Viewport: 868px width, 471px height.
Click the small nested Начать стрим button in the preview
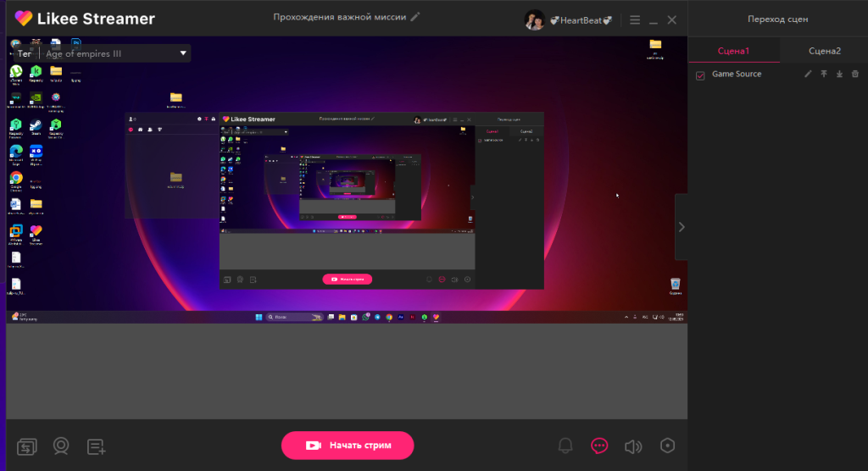coord(347,279)
